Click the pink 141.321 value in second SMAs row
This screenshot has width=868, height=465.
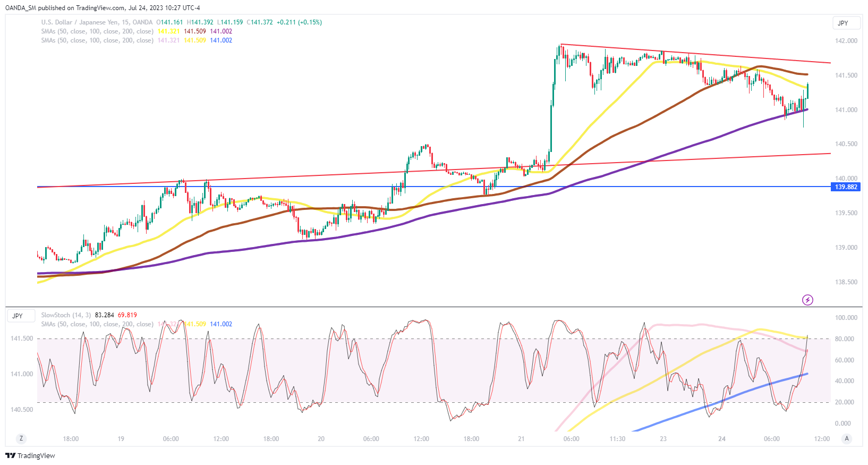168,40
